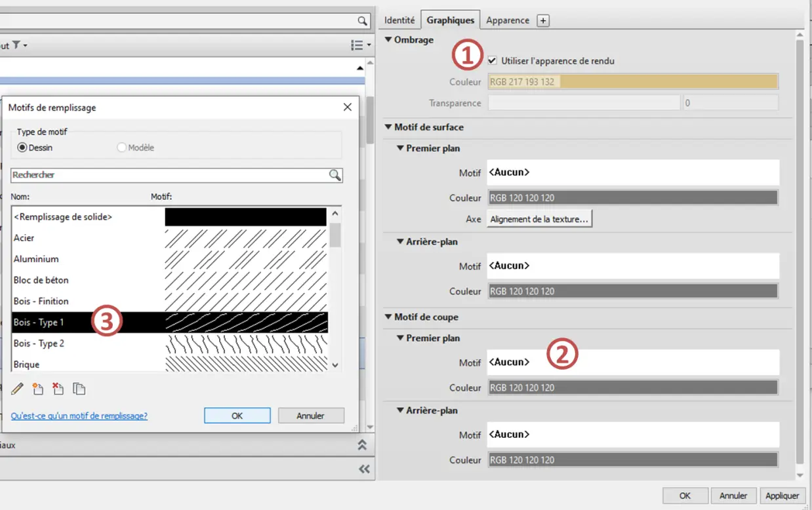This screenshot has height=510, width=812.
Task: Open the Apparence tab
Action: point(508,20)
